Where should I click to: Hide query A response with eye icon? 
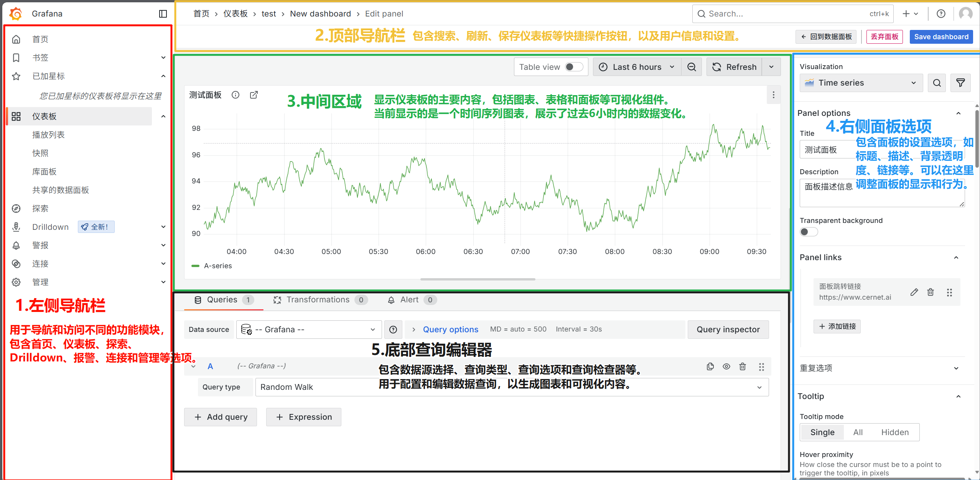pyautogui.click(x=726, y=366)
